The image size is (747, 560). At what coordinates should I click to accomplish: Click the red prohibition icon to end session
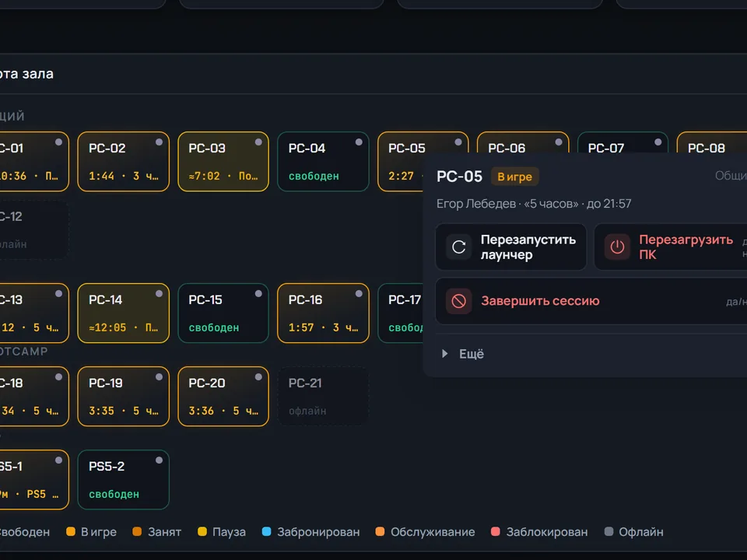[x=459, y=301]
